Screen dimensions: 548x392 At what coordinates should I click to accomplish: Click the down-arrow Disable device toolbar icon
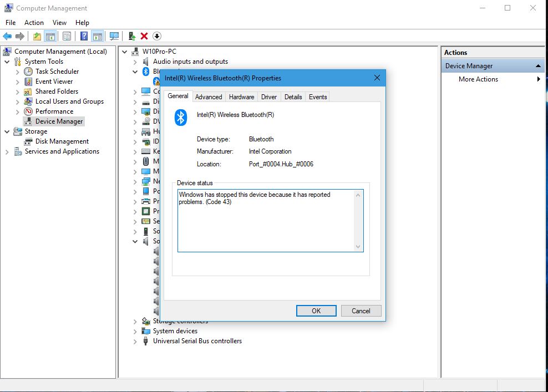[x=157, y=36]
